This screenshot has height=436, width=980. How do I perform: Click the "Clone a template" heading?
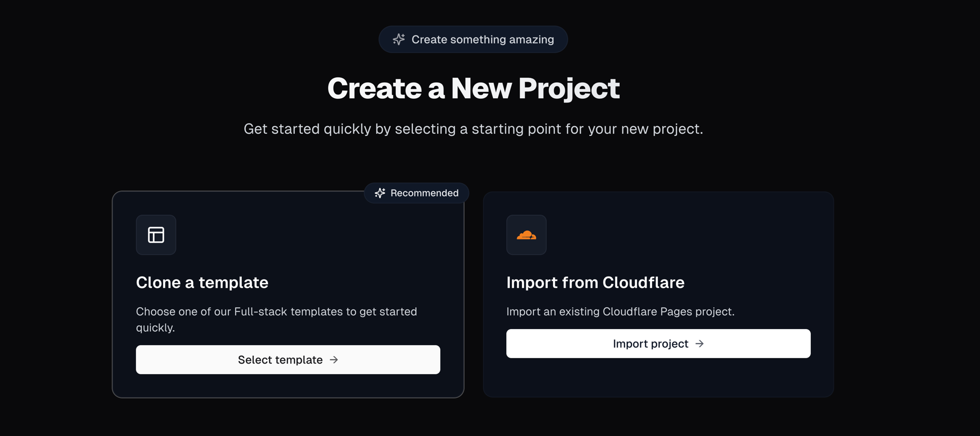pos(202,282)
